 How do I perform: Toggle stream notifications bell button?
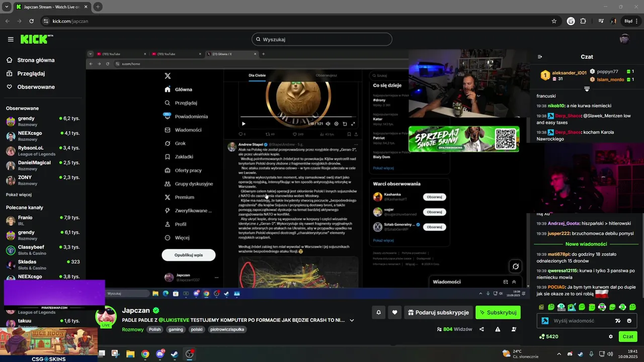pos(378,312)
